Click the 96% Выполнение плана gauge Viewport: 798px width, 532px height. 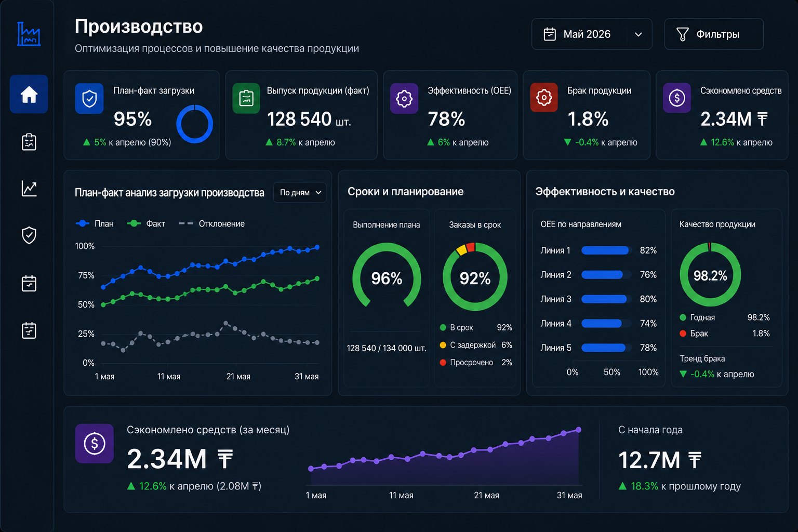(x=387, y=276)
